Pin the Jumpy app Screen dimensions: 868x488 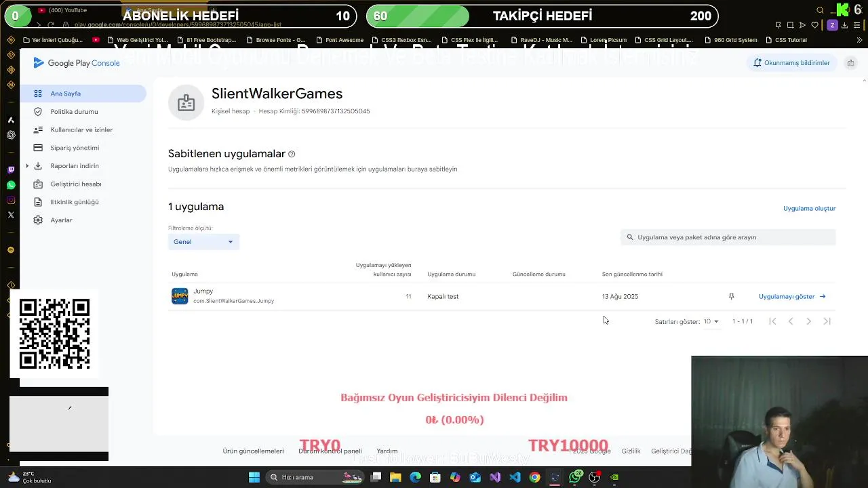[731, 296]
